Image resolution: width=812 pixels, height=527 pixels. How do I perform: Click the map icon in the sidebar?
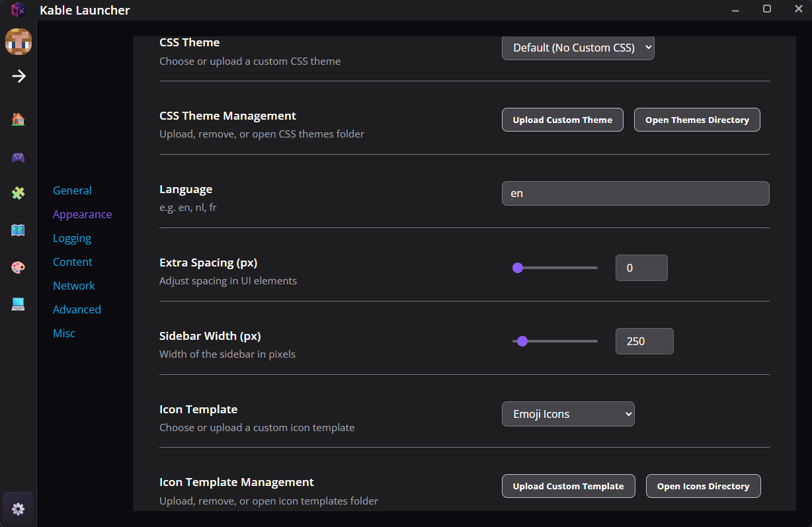pos(18,230)
